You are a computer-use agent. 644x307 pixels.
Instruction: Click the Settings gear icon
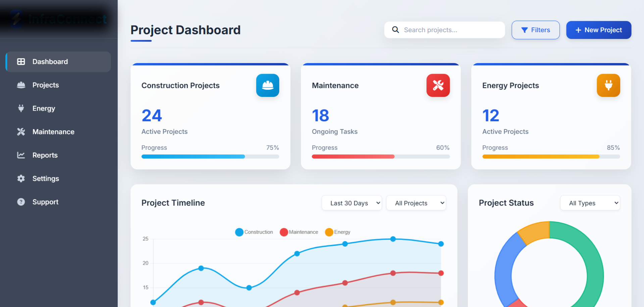[x=21, y=178]
